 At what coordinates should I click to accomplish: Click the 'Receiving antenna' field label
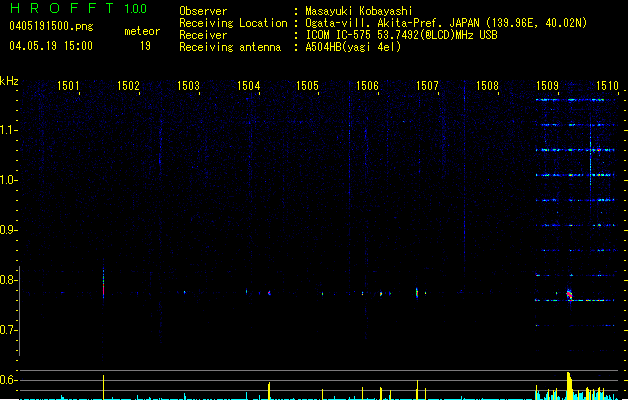230,47
